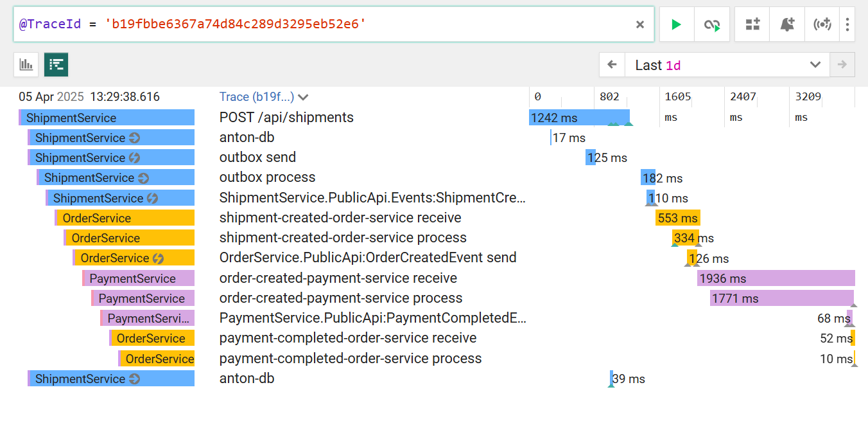This screenshot has height=430, width=868.
Task: Select the last anton-db span, 39 ms
Action: click(247, 379)
